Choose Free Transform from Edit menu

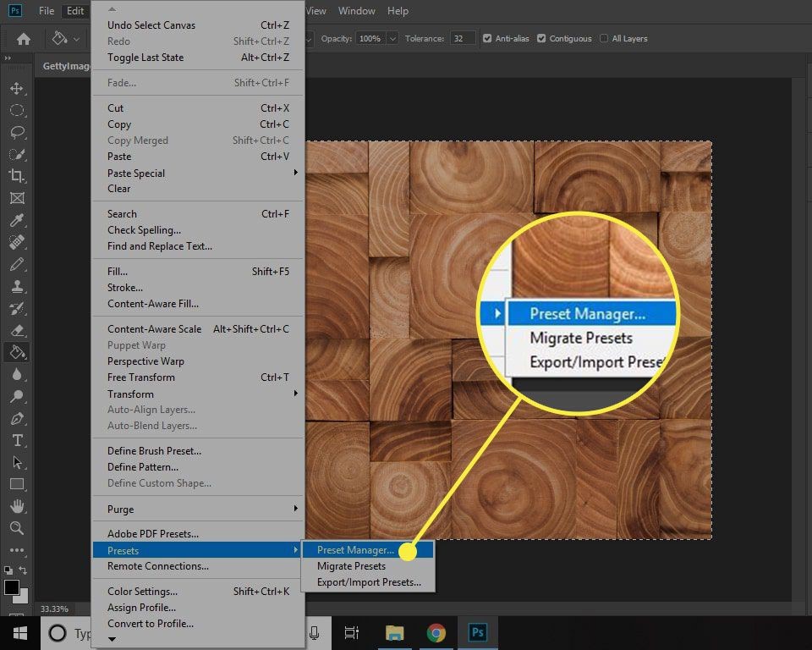coord(141,377)
